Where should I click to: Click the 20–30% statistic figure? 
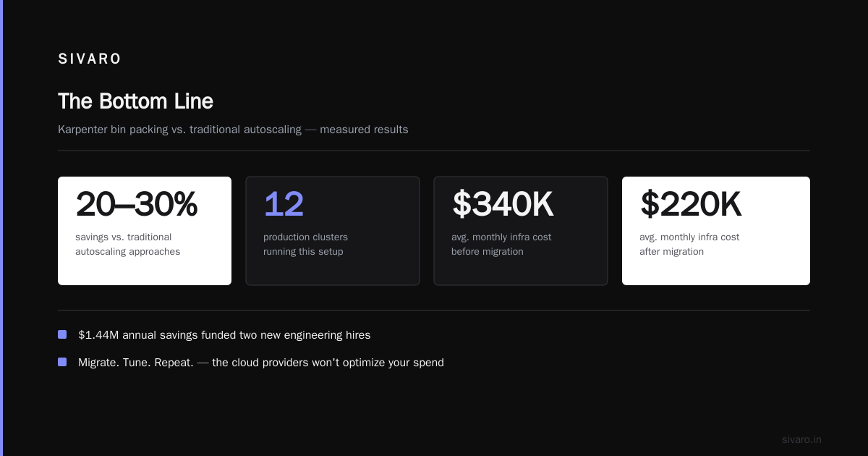tap(136, 204)
